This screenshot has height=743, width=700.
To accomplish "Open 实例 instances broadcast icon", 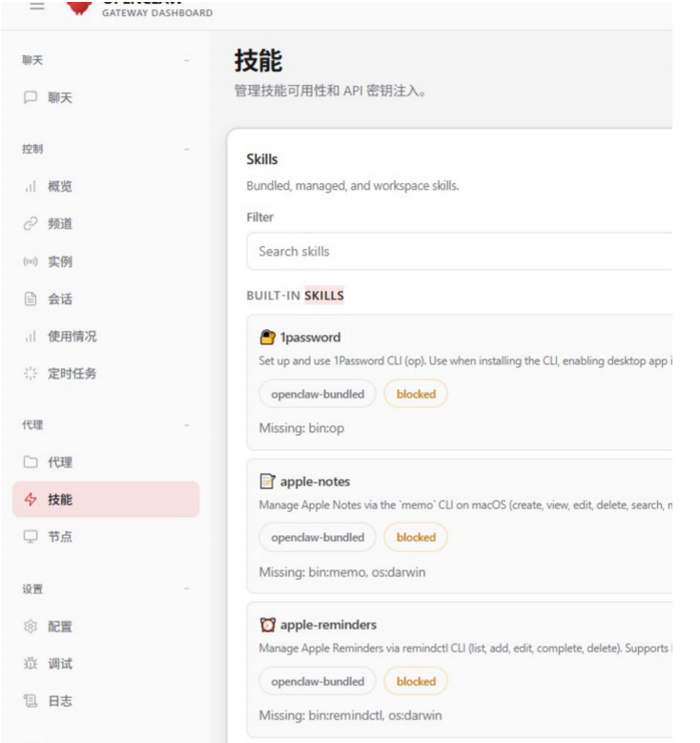I will pos(31,261).
